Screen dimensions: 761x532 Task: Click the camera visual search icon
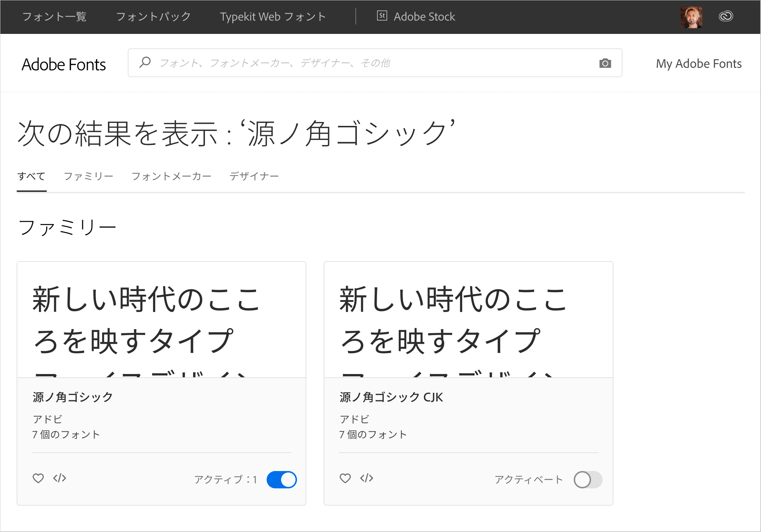click(x=605, y=63)
